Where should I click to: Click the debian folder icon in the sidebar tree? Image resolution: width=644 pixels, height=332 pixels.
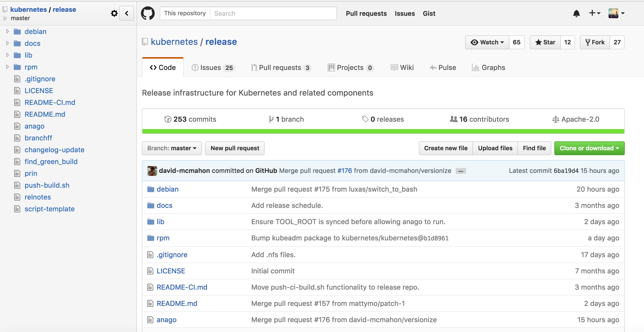[x=17, y=32]
